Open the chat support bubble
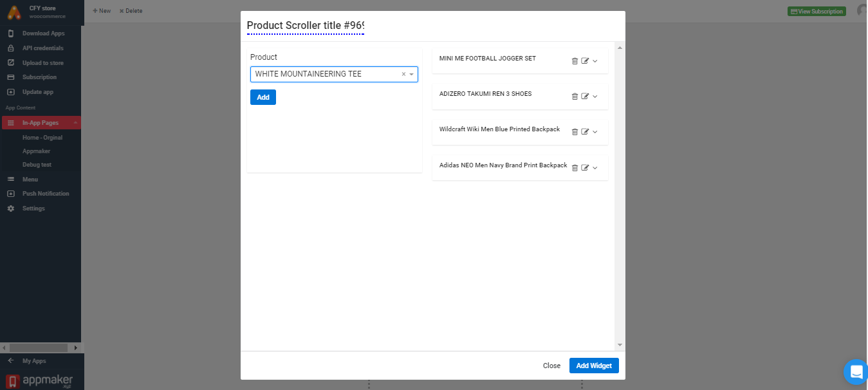This screenshot has width=868, height=390. [x=856, y=371]
